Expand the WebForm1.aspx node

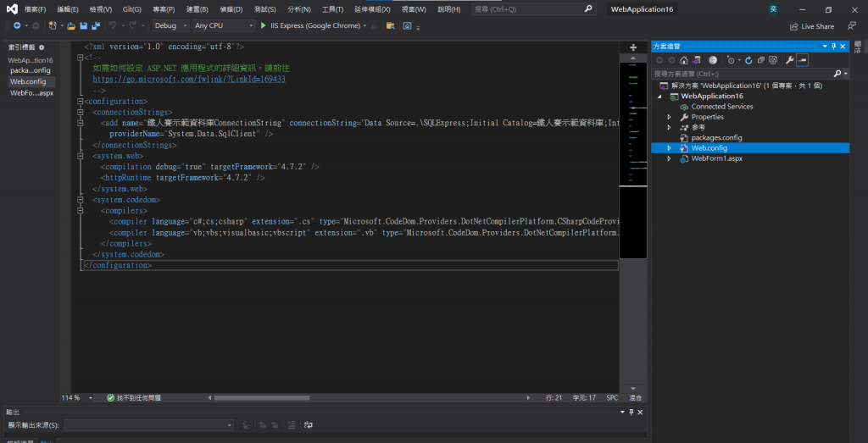(670, 158)
